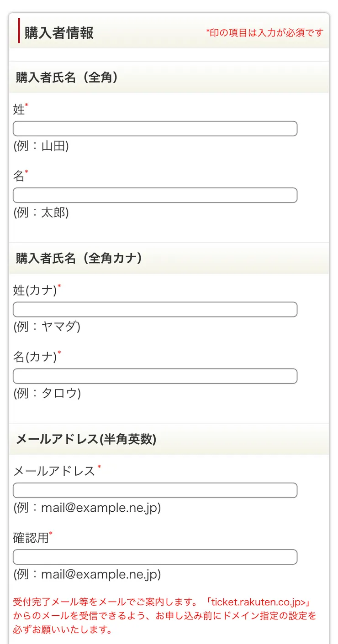Click the 確認用 field label

31,538
